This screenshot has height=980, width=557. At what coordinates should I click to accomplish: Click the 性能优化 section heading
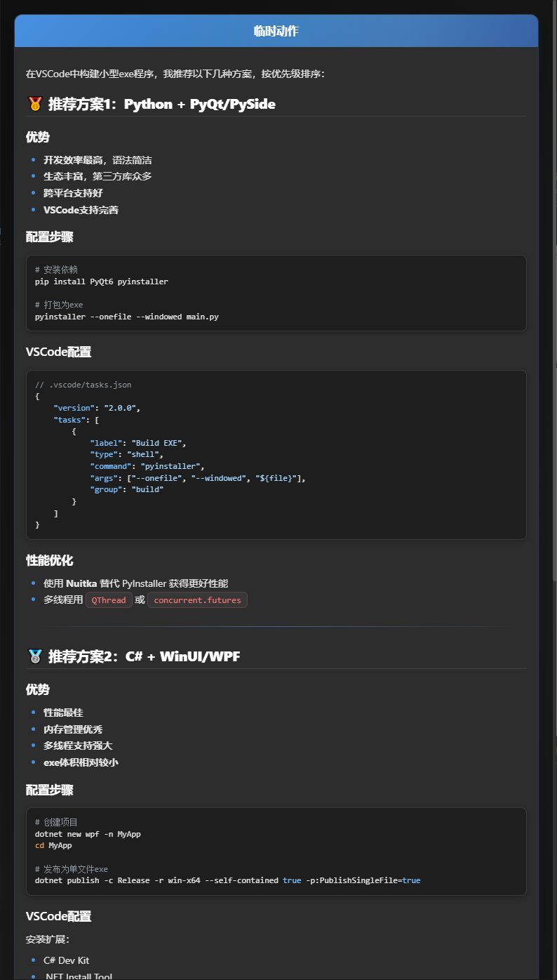[x=50, y=560]
